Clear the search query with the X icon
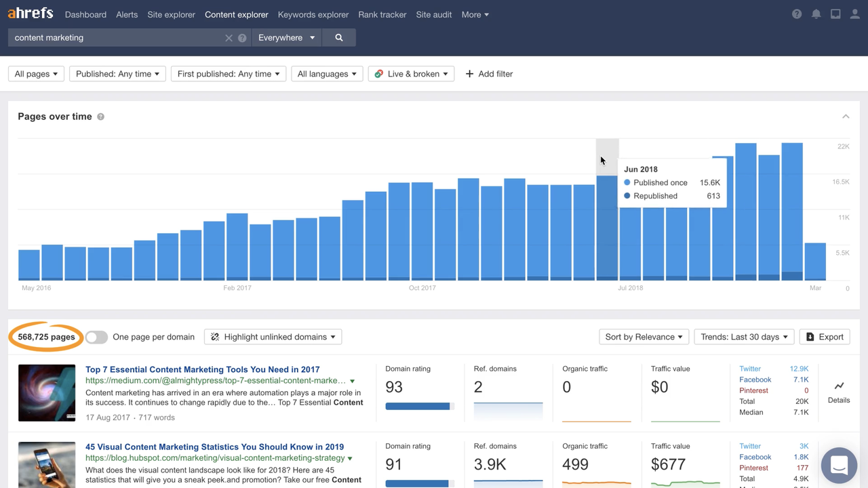Screen dimensions: 868x488 click(x=229, y=38)
